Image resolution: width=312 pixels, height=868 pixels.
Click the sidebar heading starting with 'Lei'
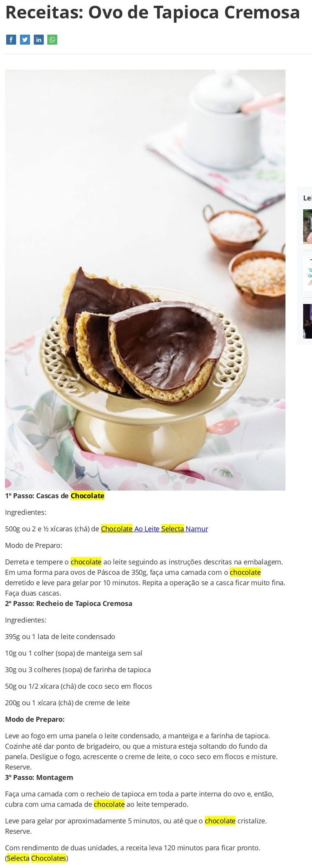pos(307,198)
